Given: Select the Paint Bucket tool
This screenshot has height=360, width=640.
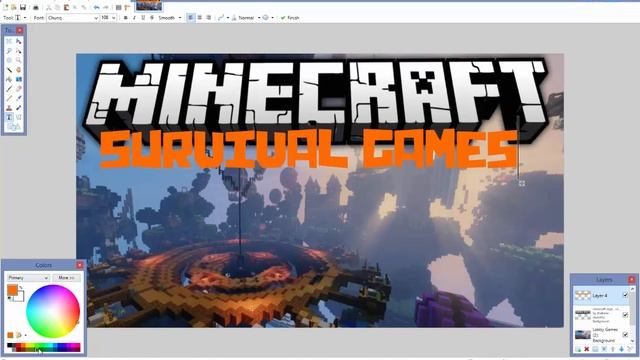Looking at the screenshot, I should [9, 79].
